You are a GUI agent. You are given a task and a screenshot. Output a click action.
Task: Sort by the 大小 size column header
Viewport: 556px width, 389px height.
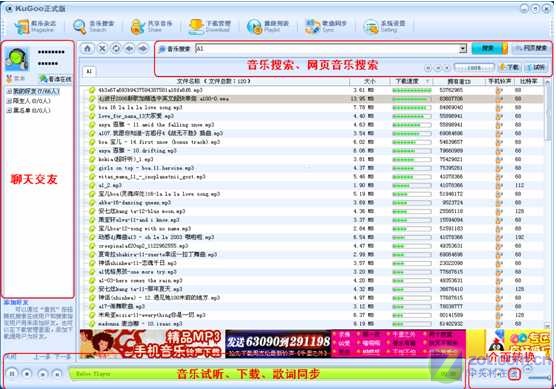370,81
